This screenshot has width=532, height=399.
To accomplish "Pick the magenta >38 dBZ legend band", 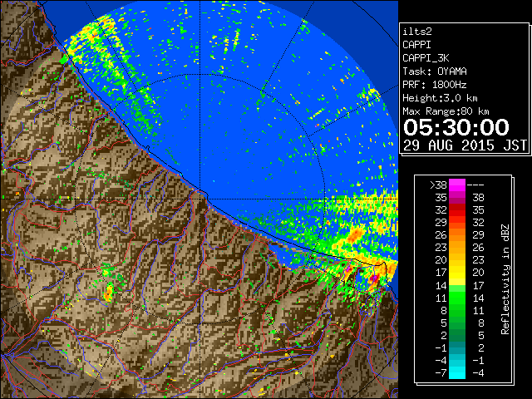I will tap(457, 185).
